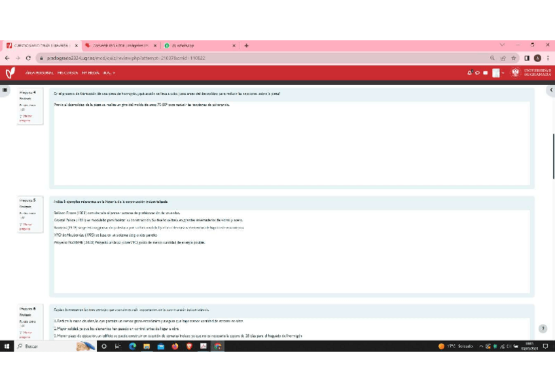Click the question 5 answer text area

point(292,251)
